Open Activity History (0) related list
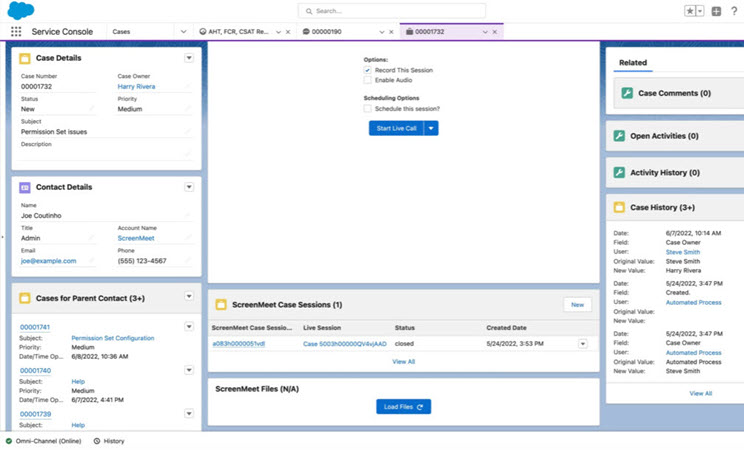The image size is (744, 450). coord(665,172)
